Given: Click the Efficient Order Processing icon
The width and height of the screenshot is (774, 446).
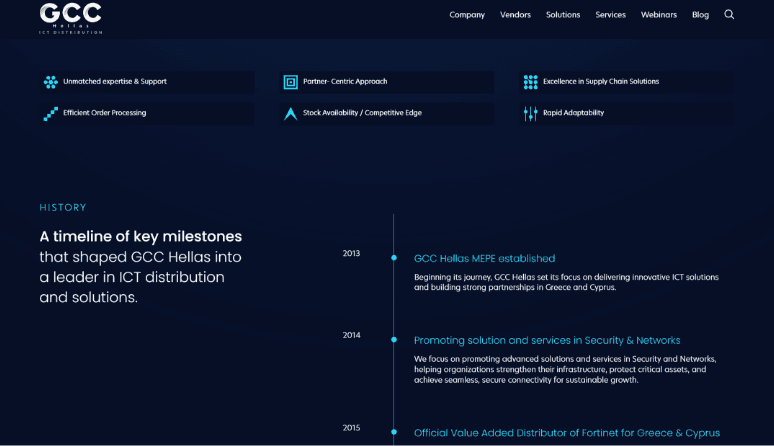Looking at the screenshot, I should 50,114.
